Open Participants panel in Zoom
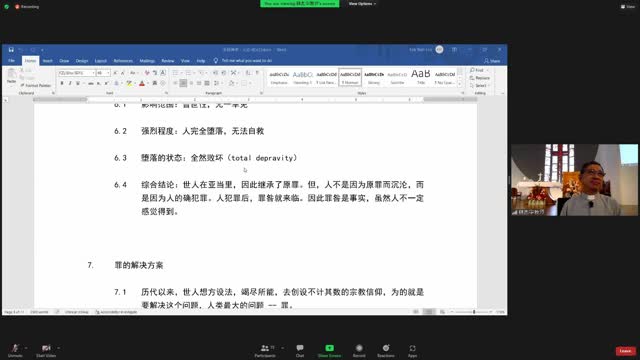 coord(265,350)
